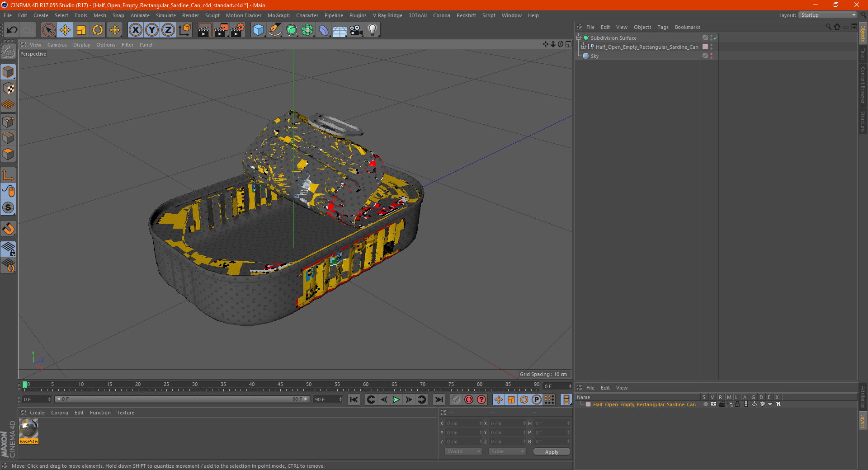Click Make Editable icon in left sidebar

click(x=8, y=51)
